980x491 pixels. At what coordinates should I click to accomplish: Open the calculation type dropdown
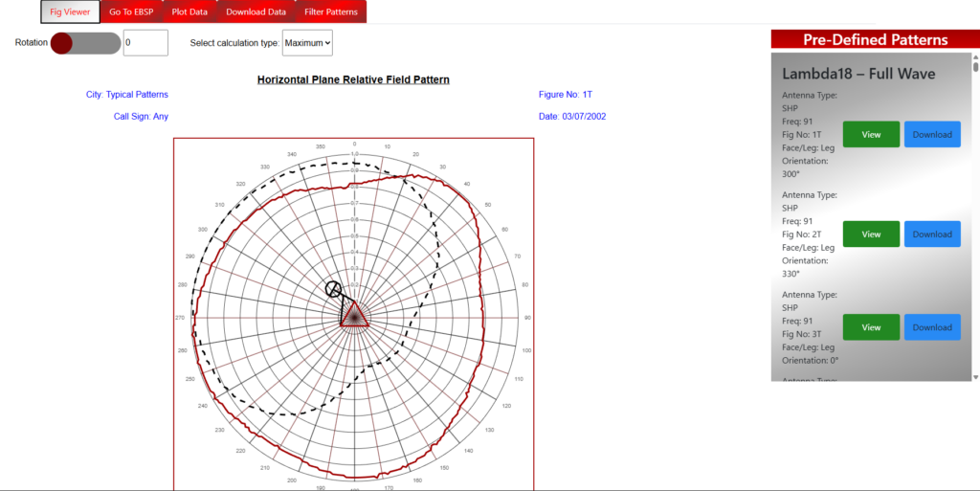pyautogui.click(x=307, y=43)
